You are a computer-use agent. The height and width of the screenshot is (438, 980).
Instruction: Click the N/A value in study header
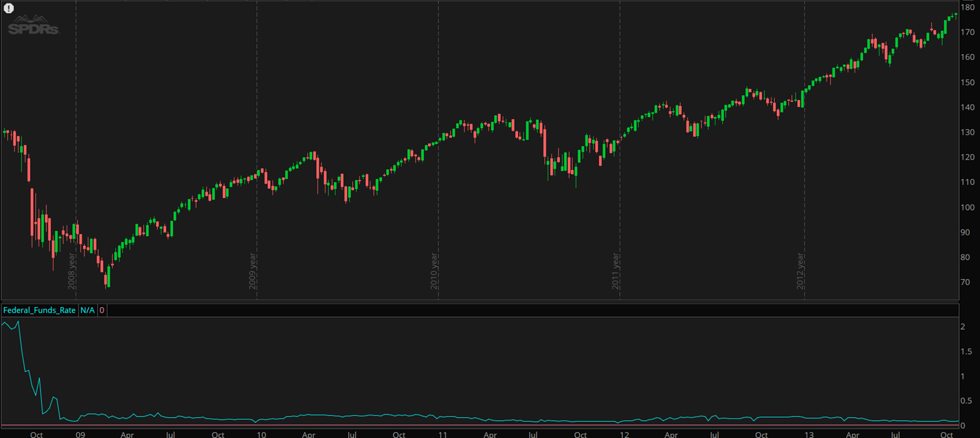pyautogui.click(x=88, y=311)
